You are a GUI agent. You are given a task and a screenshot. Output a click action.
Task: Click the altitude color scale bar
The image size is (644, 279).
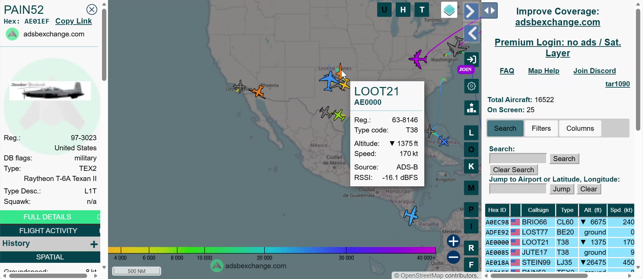(x=272, y=250)
